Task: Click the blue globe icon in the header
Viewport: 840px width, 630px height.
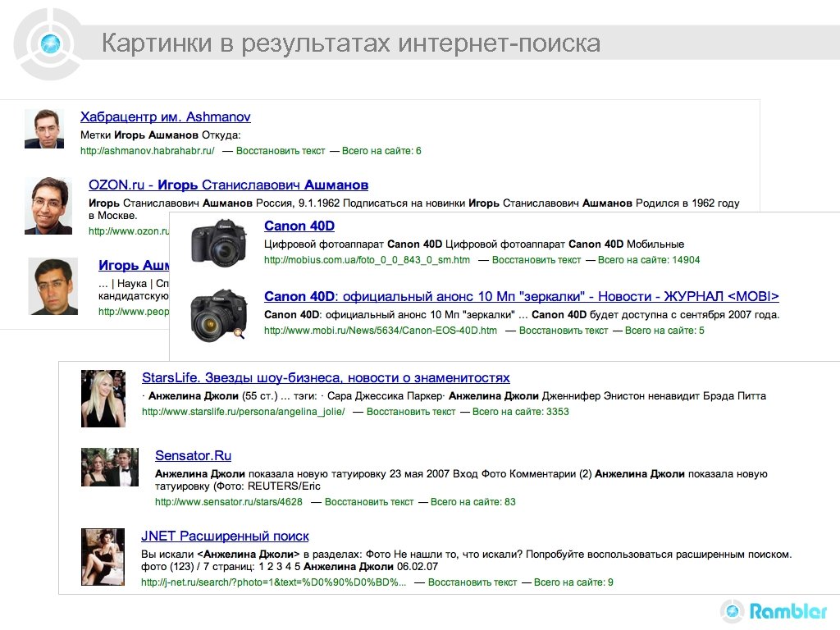Action: point(50,43)
